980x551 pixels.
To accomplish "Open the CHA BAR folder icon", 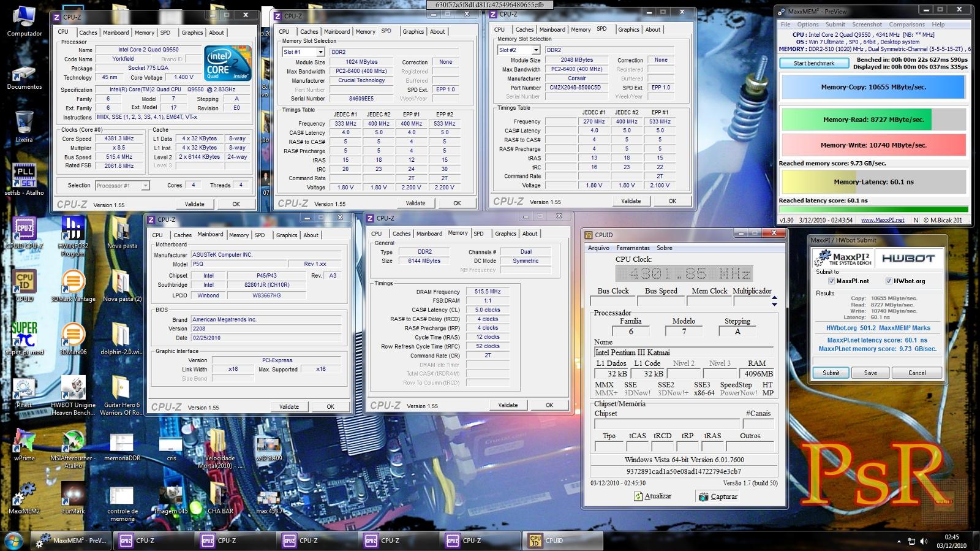I will pos(220,498).
